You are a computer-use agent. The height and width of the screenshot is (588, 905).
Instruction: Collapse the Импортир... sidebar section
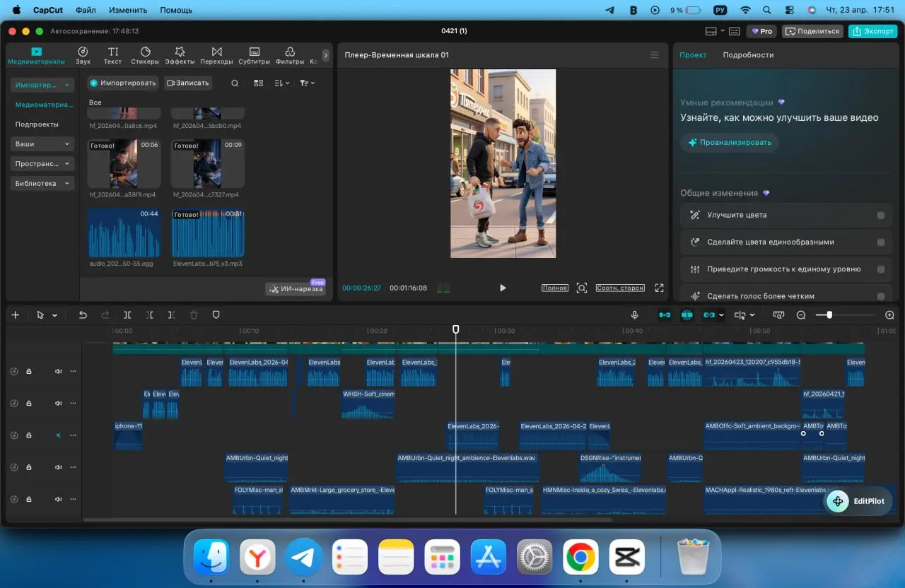coord(42,85)
